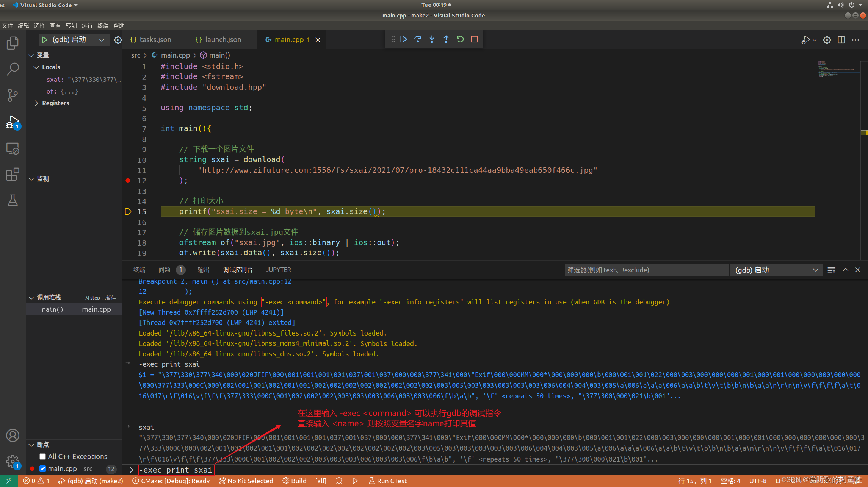
Task: Click Run CTest in status bar
Action: coord(388,481)
